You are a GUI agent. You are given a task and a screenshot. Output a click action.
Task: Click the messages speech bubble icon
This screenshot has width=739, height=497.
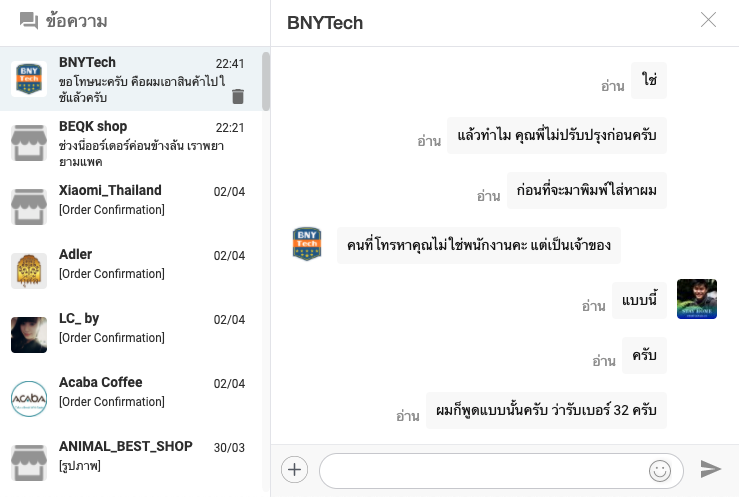click(29, 21)
